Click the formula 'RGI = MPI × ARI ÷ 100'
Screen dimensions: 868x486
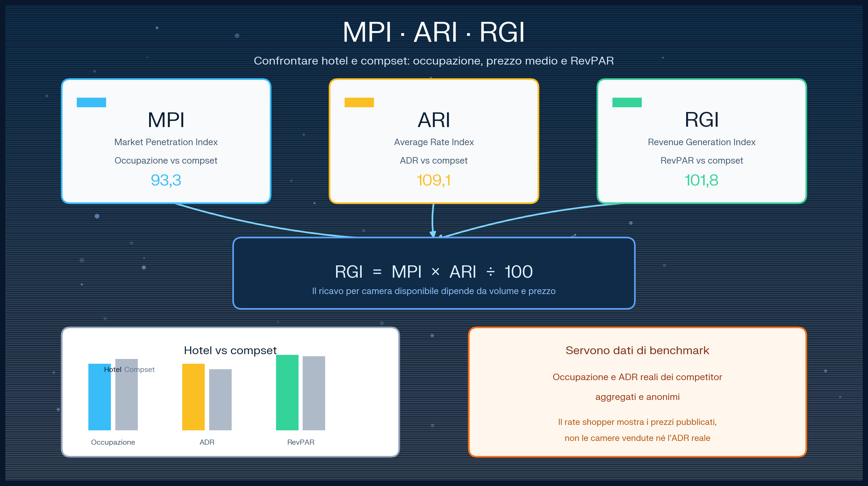tap(434, 272)
